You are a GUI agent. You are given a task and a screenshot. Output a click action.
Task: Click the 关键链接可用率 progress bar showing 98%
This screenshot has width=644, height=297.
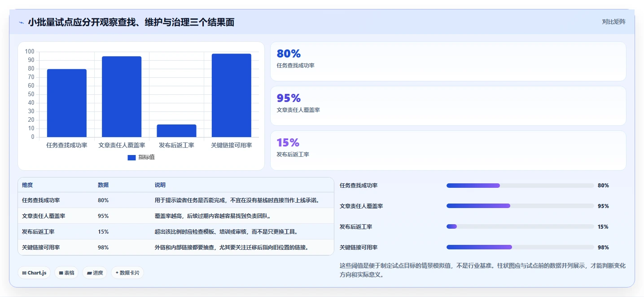pos(520,248)
